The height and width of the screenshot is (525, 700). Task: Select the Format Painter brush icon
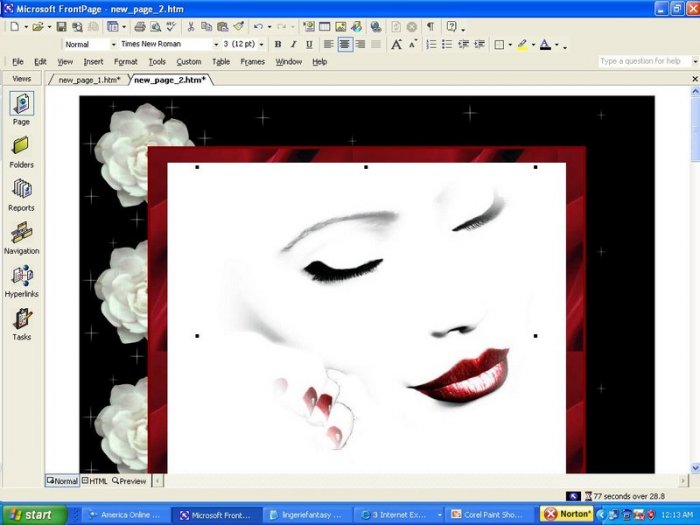238,27
